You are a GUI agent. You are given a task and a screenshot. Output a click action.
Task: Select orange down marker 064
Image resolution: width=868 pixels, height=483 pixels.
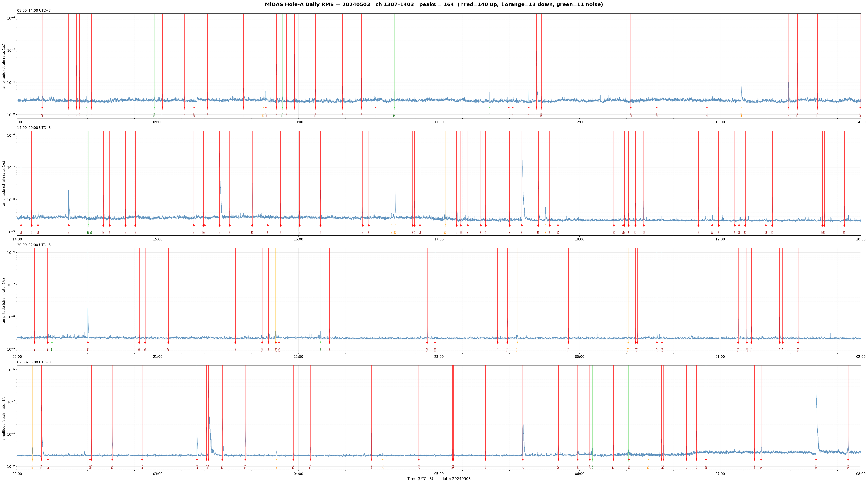click(x=445, y=225)
